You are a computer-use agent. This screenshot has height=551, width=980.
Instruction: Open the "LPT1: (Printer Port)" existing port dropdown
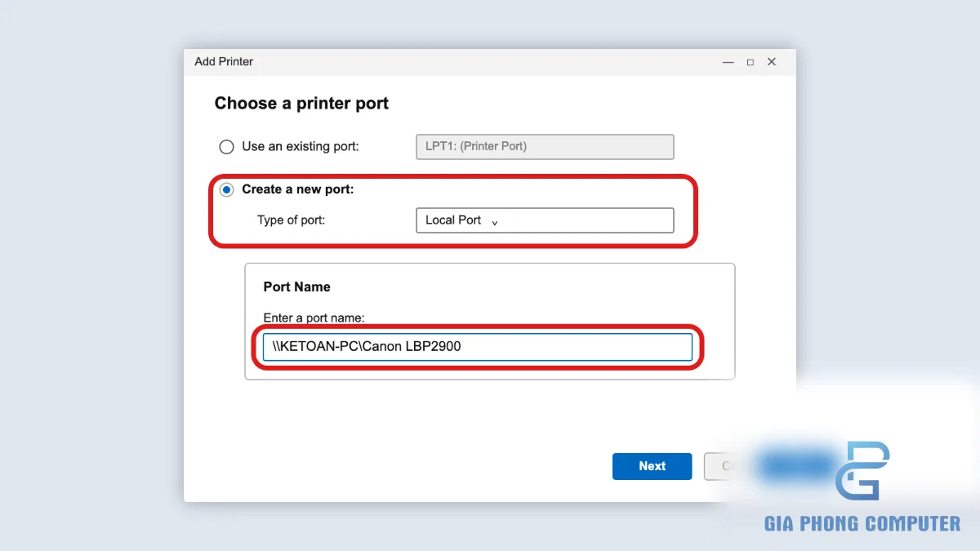click(545, 147)
